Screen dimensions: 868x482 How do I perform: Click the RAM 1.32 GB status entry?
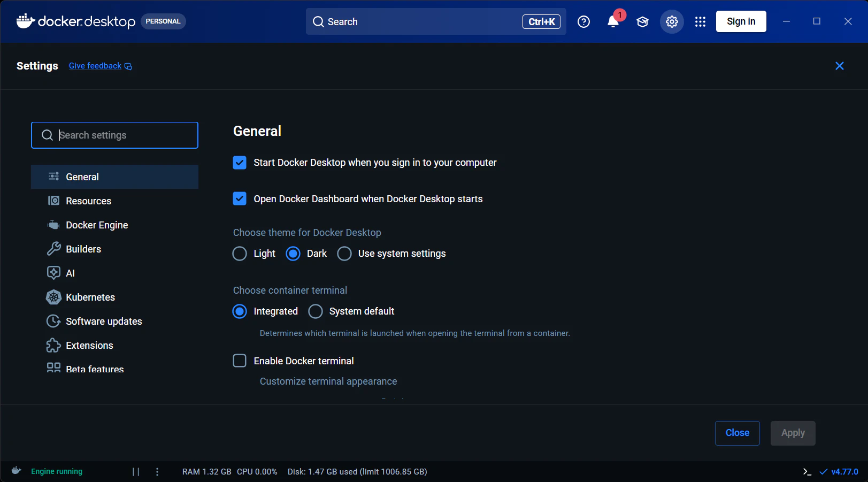(x=206, y=471)
